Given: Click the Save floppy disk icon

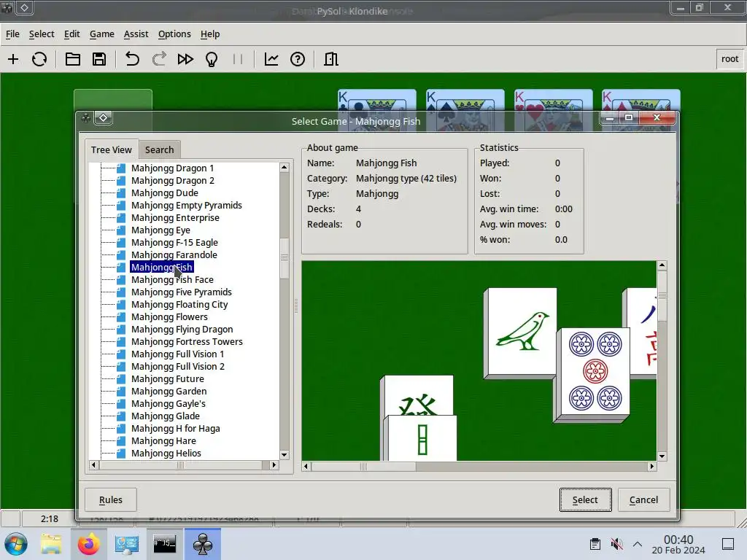Looking at the screenshot, I should tap(99, 59).
